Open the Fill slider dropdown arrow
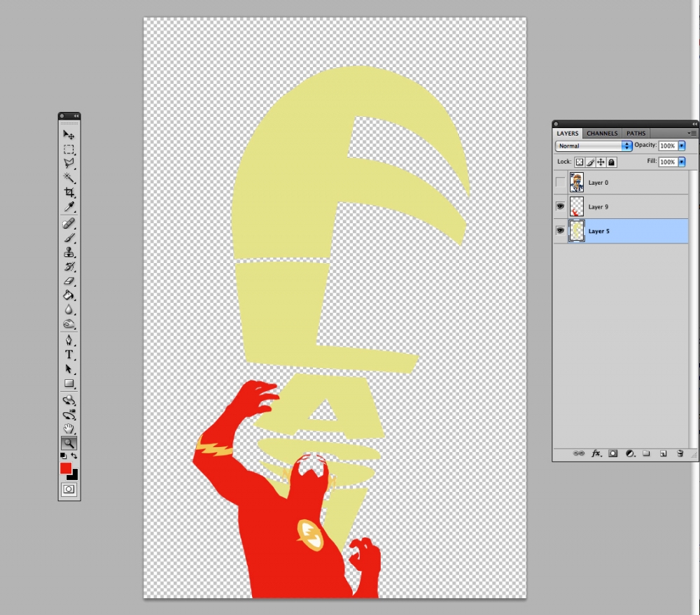The image size is (700, 615). [x=682, y=162]
